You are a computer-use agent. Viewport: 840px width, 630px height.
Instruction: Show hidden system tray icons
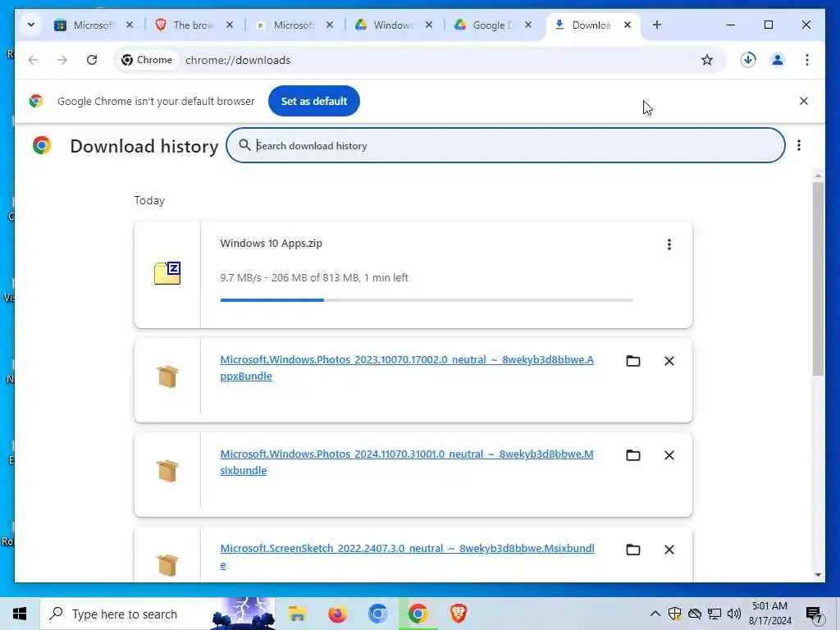pos(655,614)
